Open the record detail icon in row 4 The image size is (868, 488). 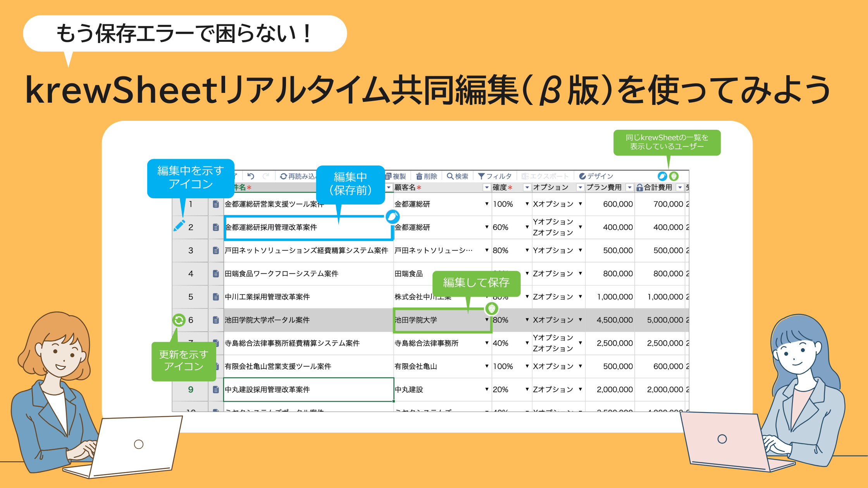pyautogui.click(x=216, y=274)
